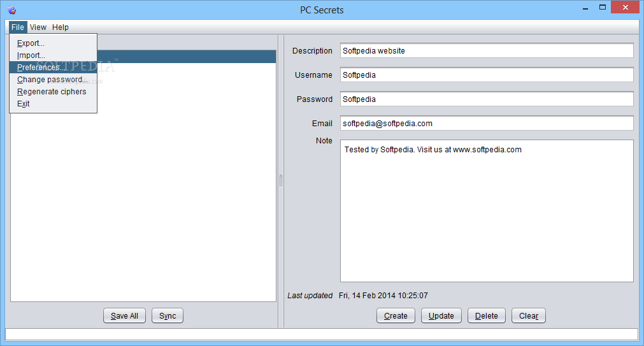Minimize the PC Secrets window
Screen dimensions: 644x346
click(585, 8)
